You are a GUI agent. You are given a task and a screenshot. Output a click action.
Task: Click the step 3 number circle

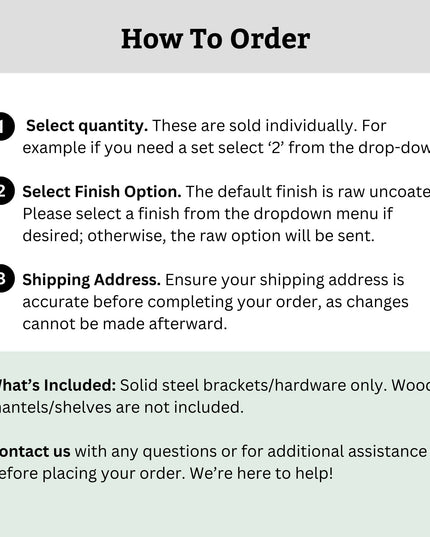pos(5,279)
